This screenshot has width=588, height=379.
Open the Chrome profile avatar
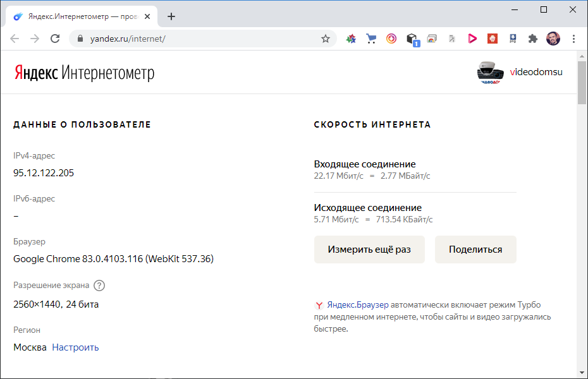pos(553,39)
